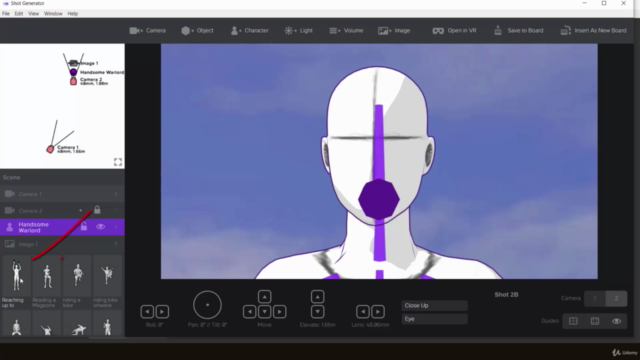Increase the lens focal length
This screenshot has width=640, height=360.
click(378, 312)
